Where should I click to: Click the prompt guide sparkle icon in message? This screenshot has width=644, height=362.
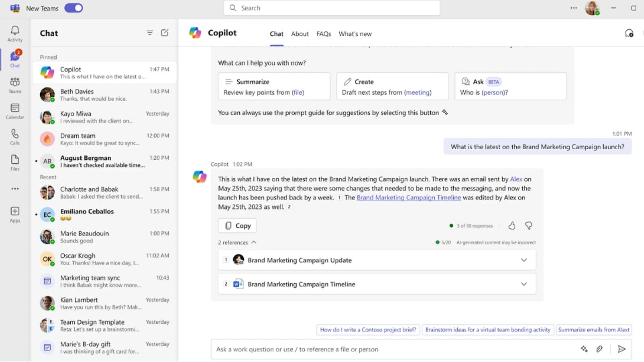(445, 113)
